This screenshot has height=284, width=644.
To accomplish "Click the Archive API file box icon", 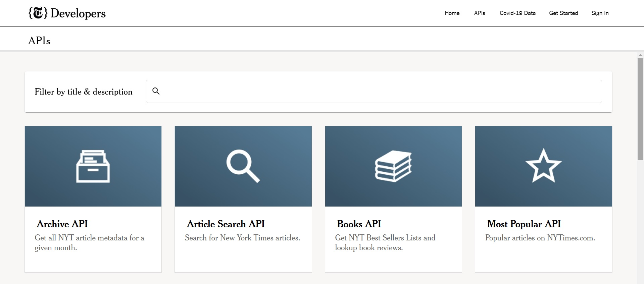I will 93,166.
